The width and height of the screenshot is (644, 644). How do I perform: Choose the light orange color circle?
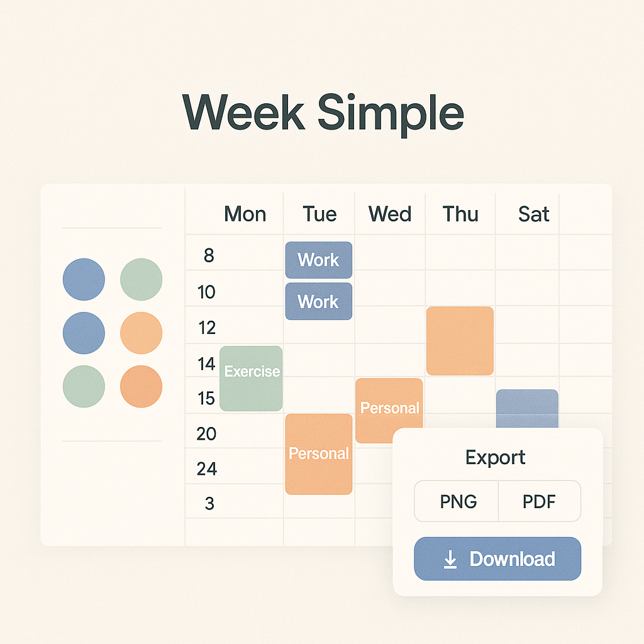coord(142,333)
